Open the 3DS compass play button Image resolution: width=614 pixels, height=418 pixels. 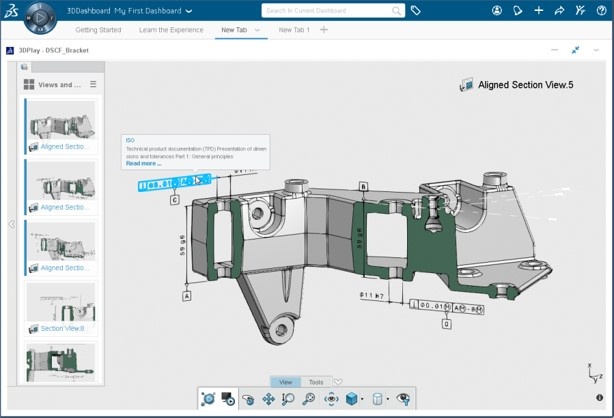point(40,18)
